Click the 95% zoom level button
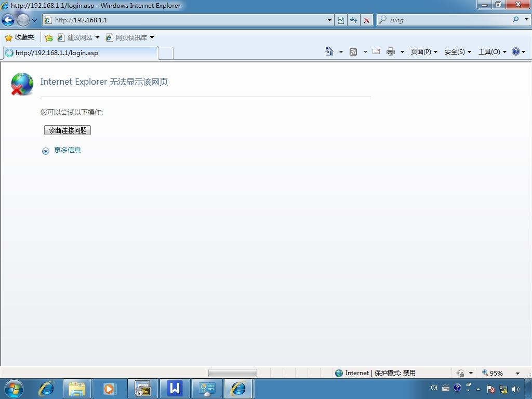The height and width of the screenshot is (399, 532). 493,373
